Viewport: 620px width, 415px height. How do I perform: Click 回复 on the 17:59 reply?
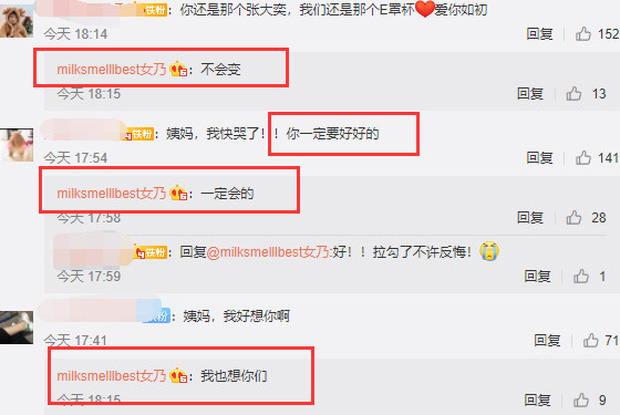pos(537,276)
